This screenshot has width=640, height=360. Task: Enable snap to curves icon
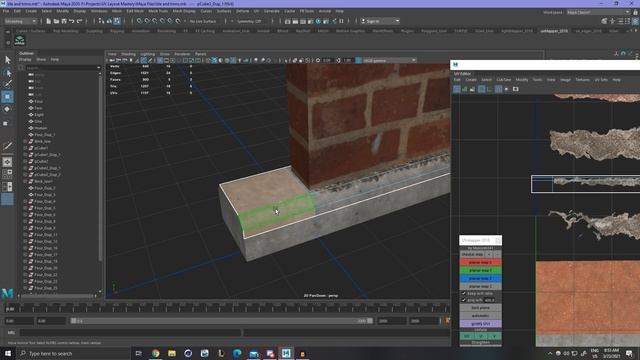[x=147, y=21]
